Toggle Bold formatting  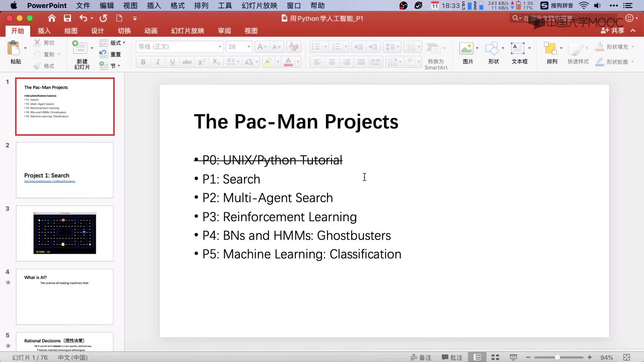[x=143, y=62]
